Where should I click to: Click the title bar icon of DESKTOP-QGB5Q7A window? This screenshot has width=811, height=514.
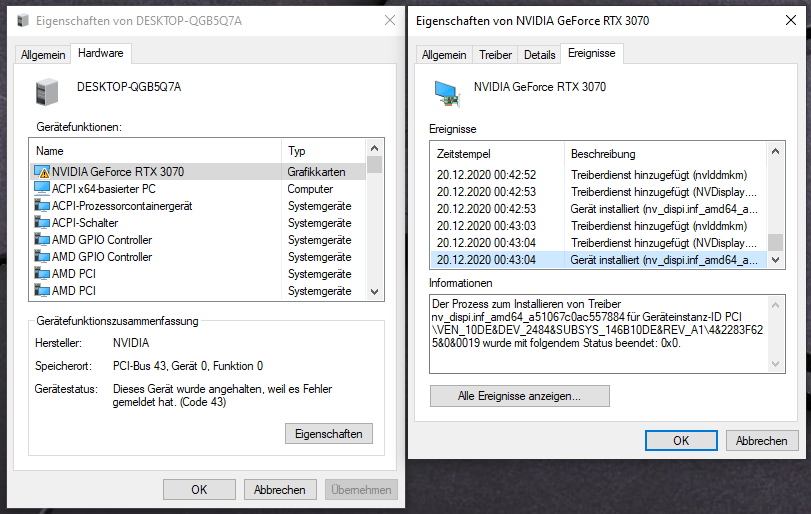[x=23, y=21]
